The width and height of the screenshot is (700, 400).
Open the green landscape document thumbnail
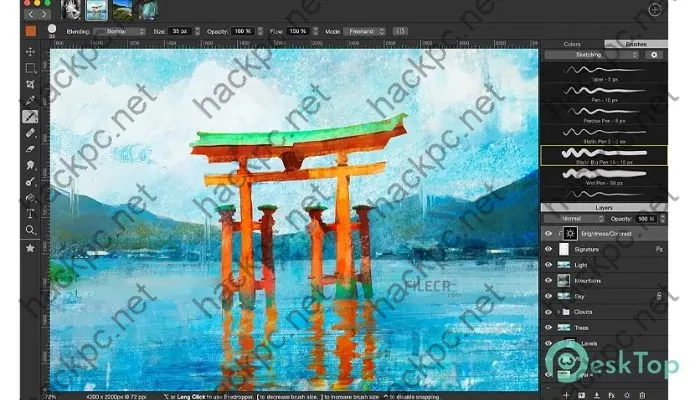pyautogui.click(x=122, y=10)
